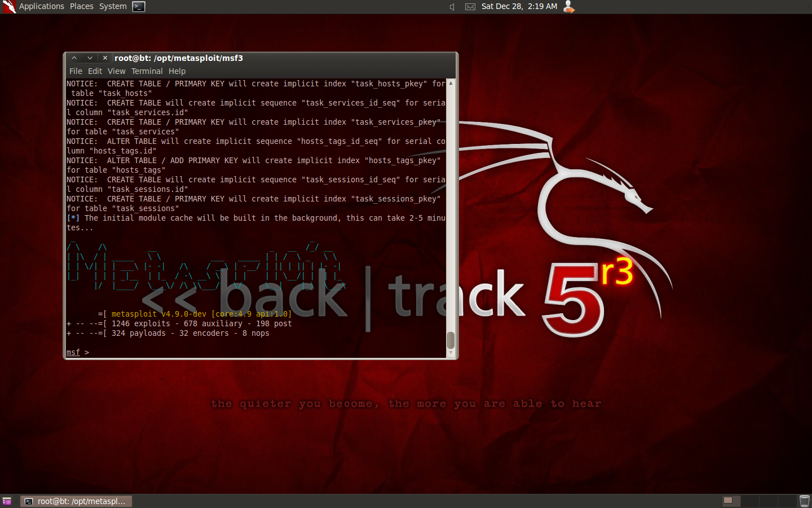Screen dimensions: 812x508
Task: Click the 'initial module cache' message line
Action: [x=256, y=222]
